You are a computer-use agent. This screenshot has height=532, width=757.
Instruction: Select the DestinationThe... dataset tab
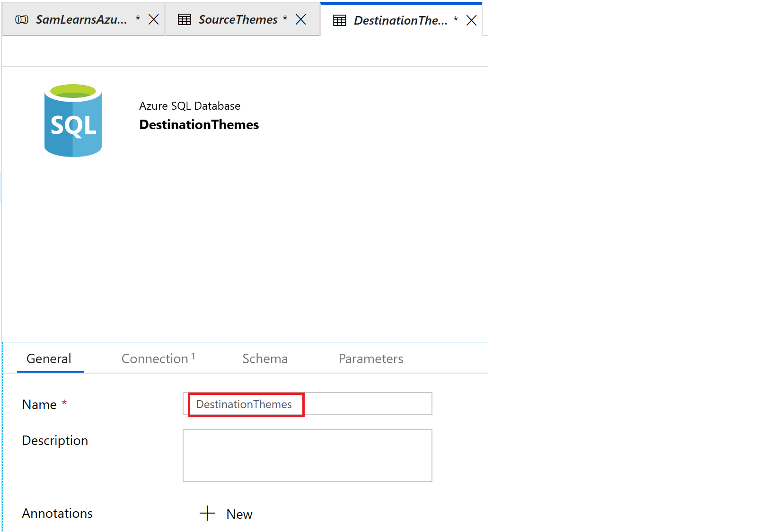pyautogui.click(x=400, y=20)
